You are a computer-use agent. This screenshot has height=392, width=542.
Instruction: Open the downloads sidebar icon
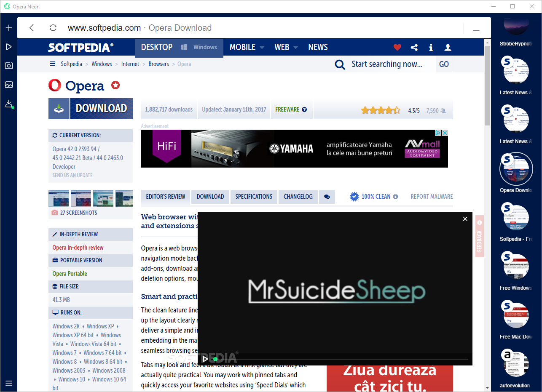pyautogui.click(x=9, y=104)
